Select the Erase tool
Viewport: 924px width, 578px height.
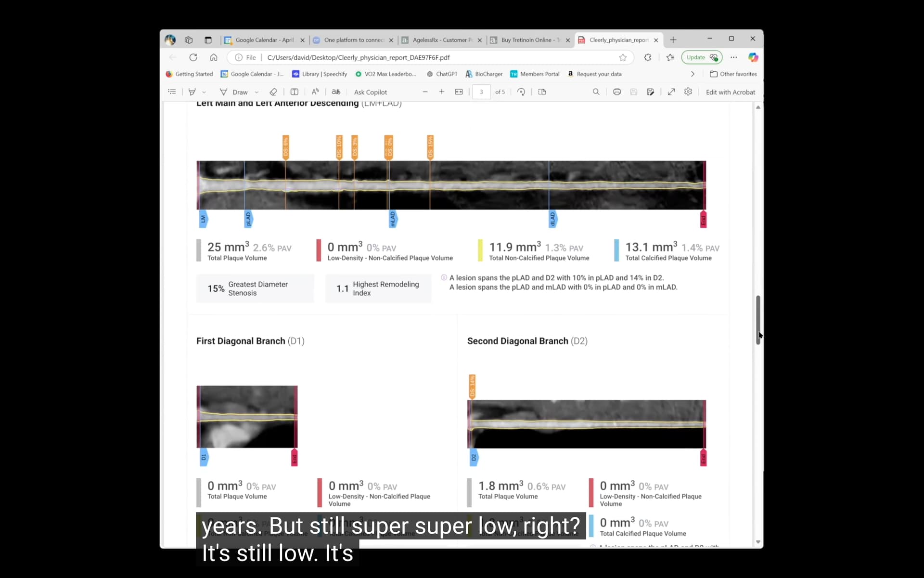(273, 92)
